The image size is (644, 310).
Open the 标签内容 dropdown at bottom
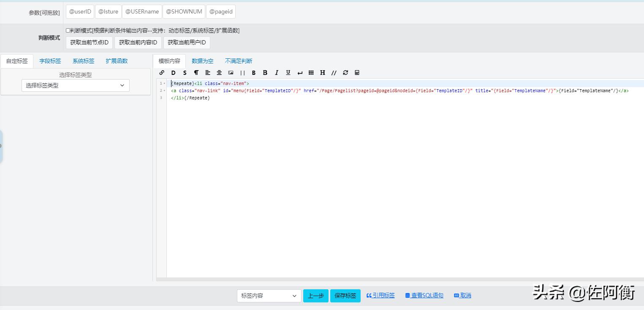click(269, 296)
